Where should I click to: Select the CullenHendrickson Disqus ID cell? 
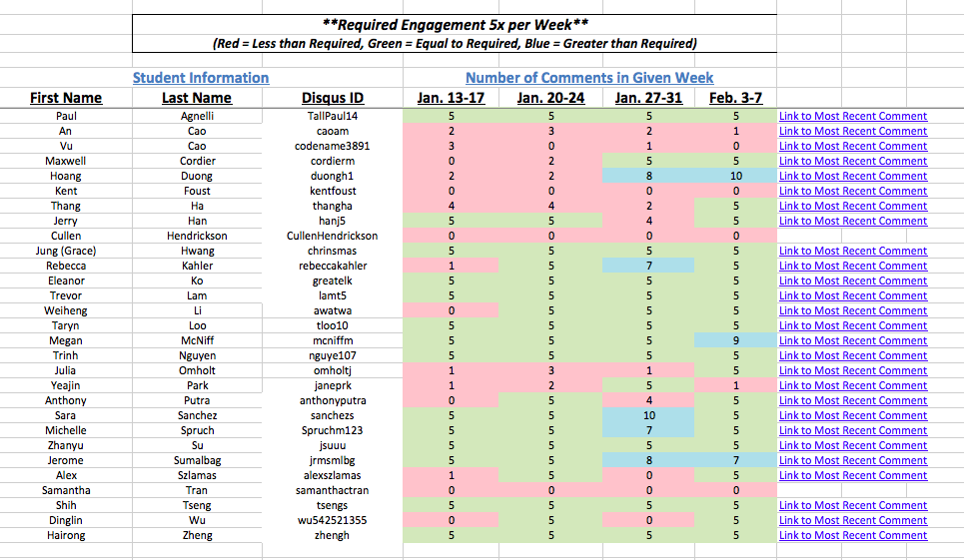click(x=333, y=236)
